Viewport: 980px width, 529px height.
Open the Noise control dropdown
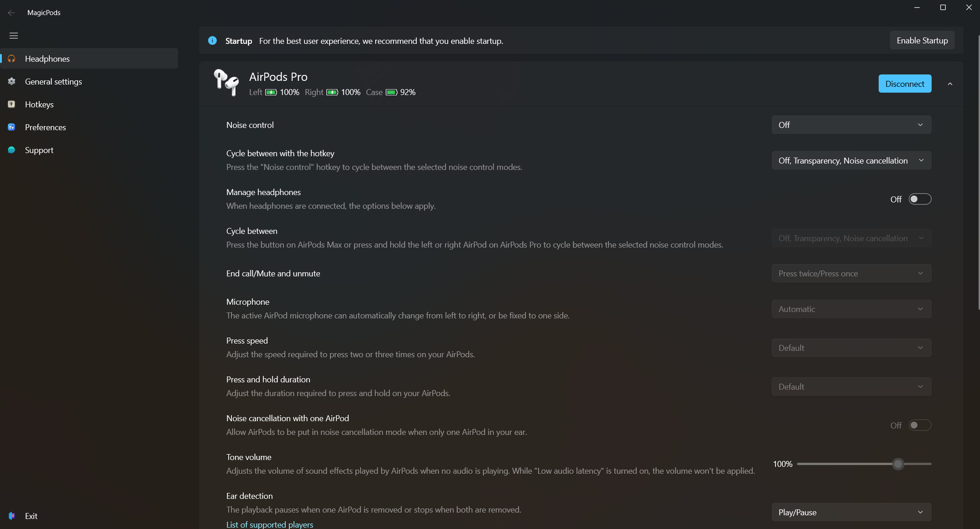(851, 125)
